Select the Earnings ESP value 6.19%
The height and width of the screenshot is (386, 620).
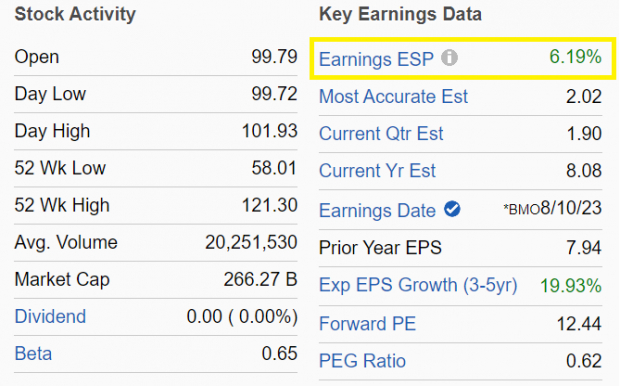tap(575, 57)
